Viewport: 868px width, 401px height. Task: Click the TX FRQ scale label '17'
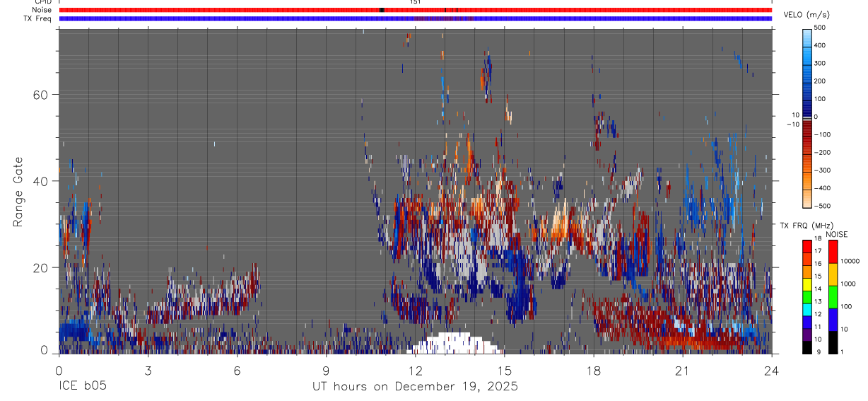click(818, 251)
